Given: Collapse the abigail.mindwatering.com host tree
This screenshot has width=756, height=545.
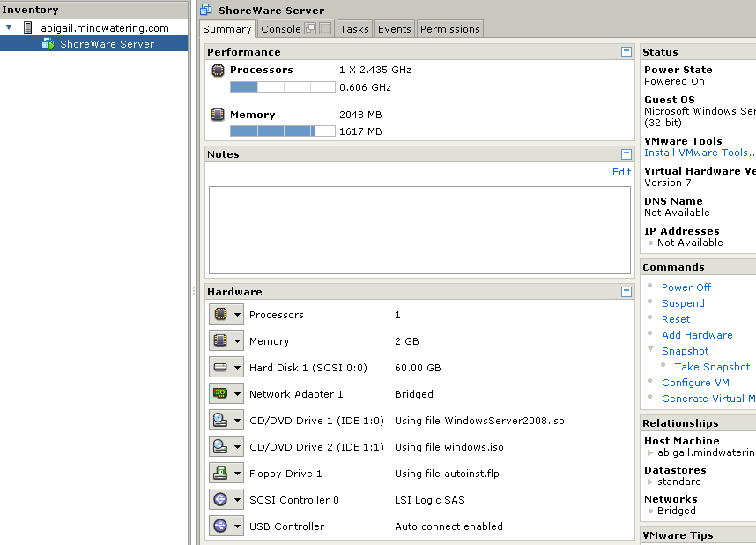Looking at the screenshot, I should [x=10, y=28].
